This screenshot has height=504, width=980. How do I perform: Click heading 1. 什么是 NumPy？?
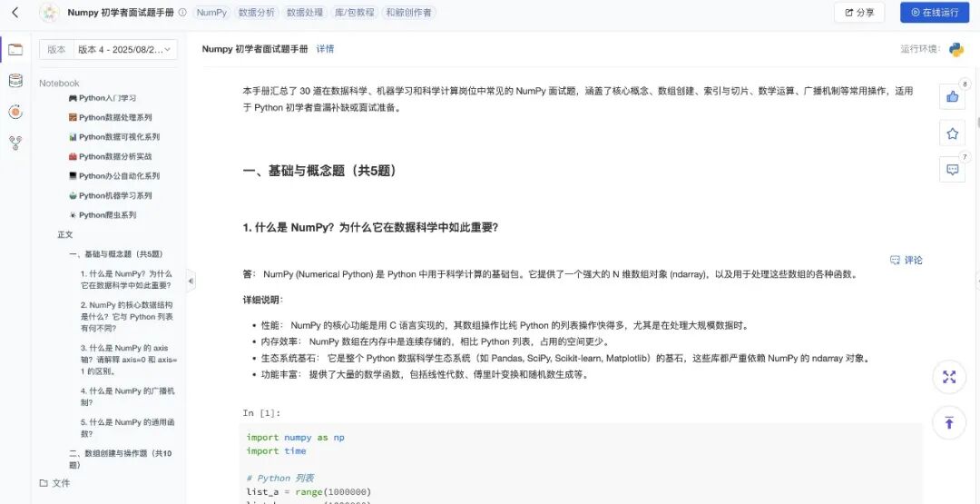pyautogui.click(x=370, y=228)
